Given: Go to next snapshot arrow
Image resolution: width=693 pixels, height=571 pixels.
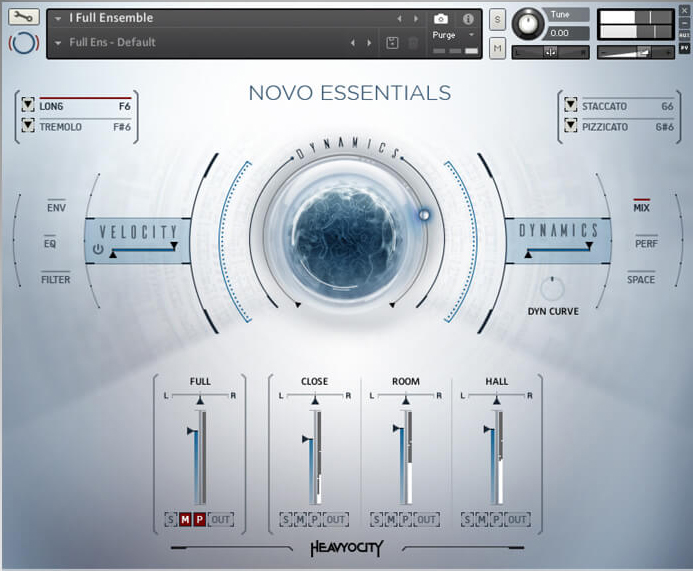Looking at the screenshot, I should (x=369, y=43).
